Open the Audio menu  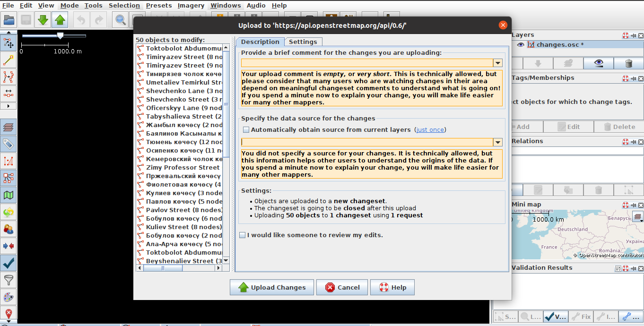pyautogui.click(x=256, y=5)
